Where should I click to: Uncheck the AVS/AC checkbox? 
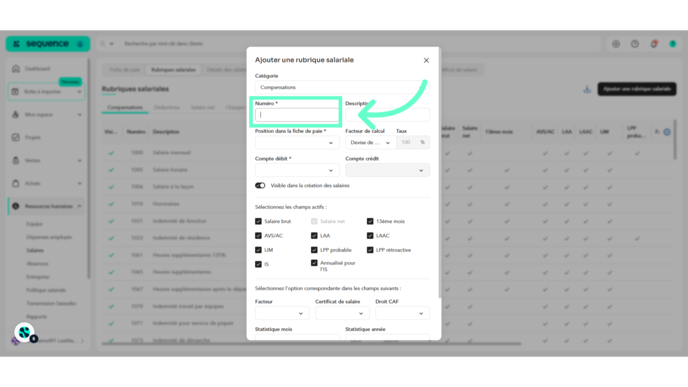point(258,236)
